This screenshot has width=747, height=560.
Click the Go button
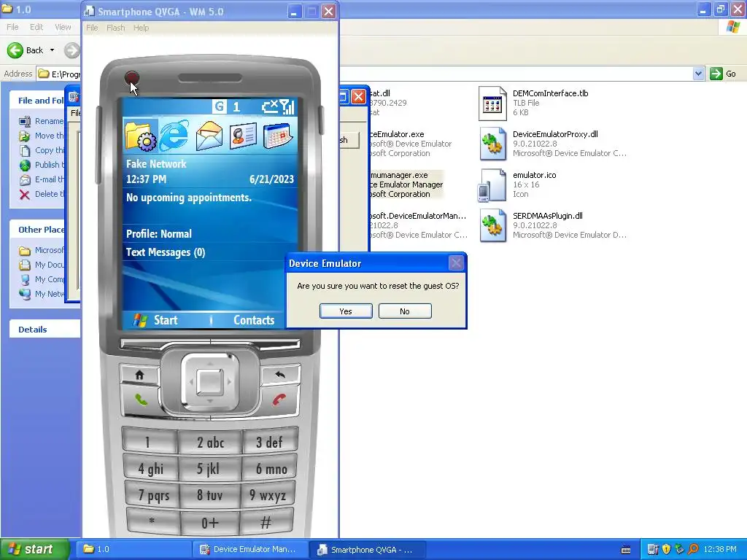point(723,74)
